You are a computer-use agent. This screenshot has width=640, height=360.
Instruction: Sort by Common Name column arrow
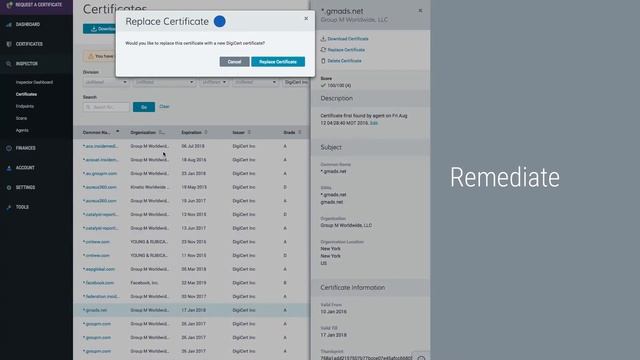tap(118, 132)
